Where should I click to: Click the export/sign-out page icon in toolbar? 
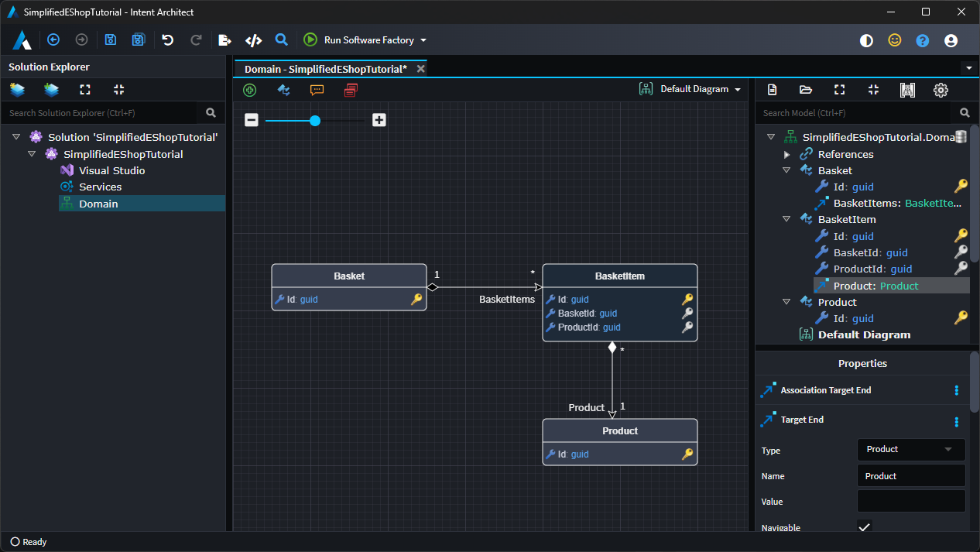tap(224, 40)
